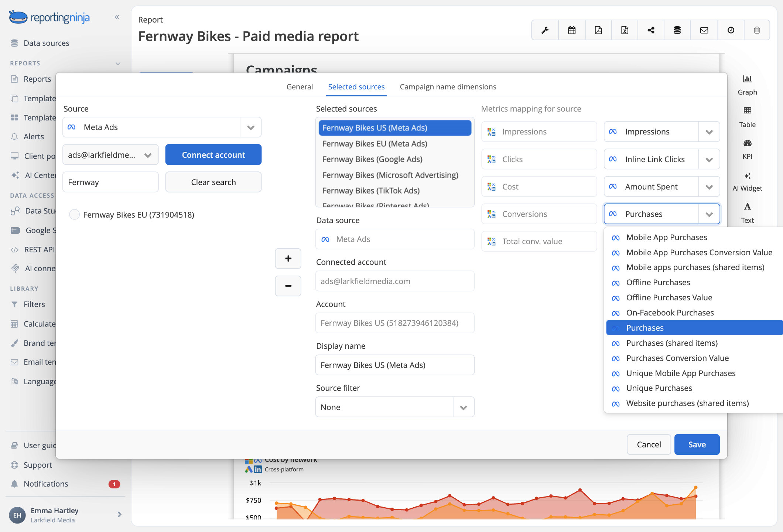Screen dimensions: 783x532
Task: Click the Fernway search input field
Action: click(110, 182)
